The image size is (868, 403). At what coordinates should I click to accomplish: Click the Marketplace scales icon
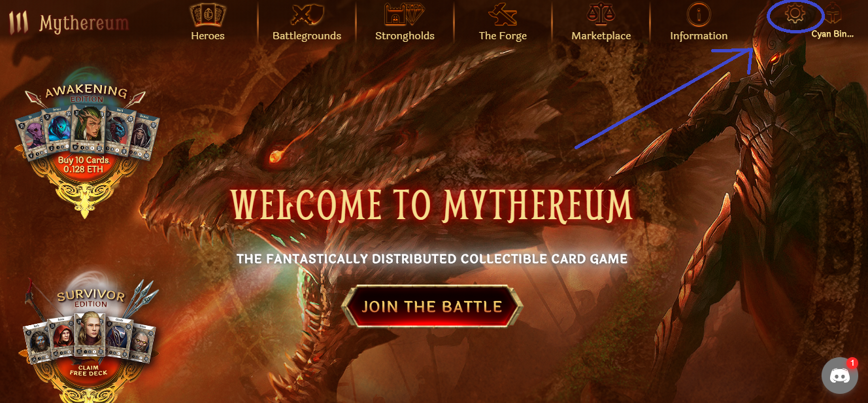click(601, 15)
